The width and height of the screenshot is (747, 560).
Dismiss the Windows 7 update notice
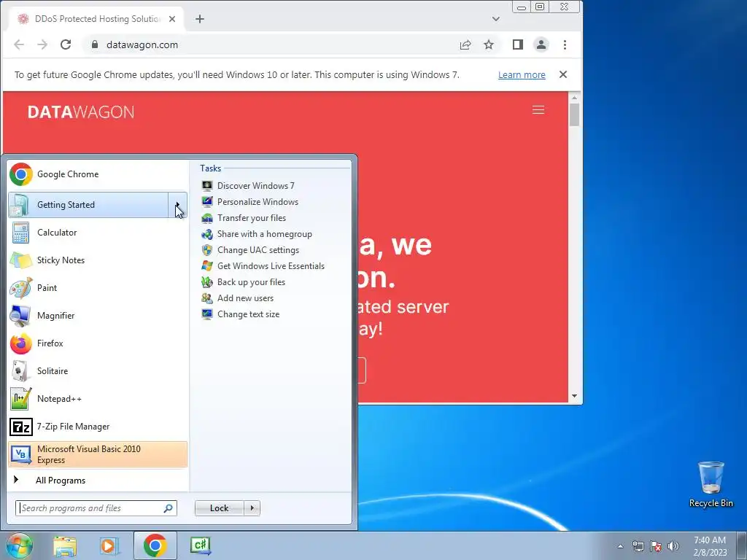563,75
